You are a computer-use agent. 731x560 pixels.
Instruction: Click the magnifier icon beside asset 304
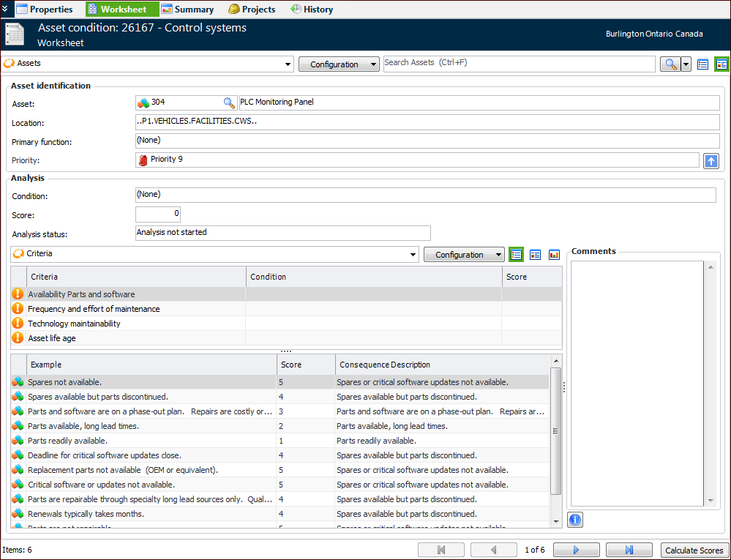(229, 103)
